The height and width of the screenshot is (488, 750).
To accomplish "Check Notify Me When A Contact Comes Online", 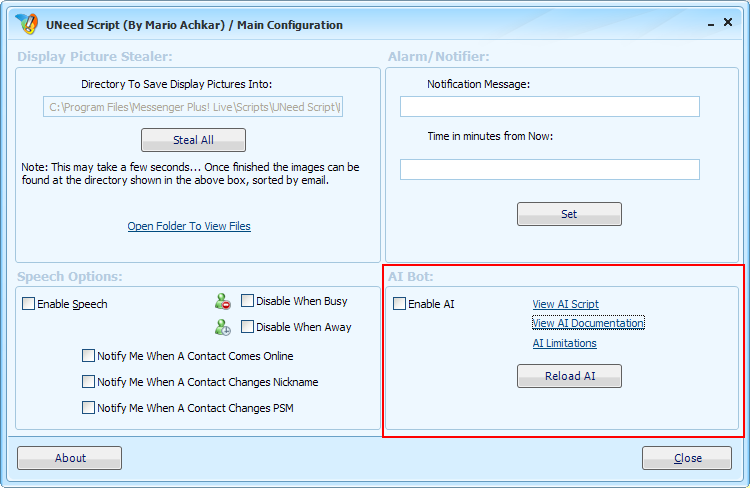I will pyautogui.click(x=88, y=355).
